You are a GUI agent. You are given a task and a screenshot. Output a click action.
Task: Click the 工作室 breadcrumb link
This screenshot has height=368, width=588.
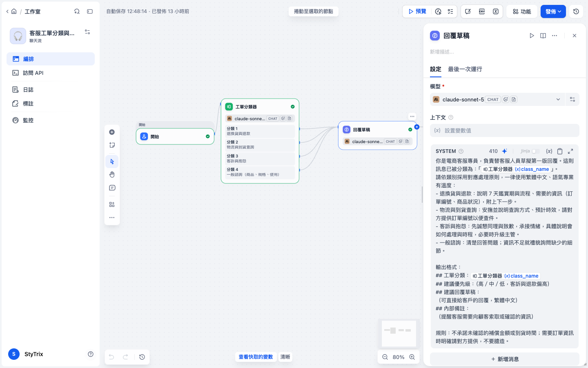click(x=32, y=11)
